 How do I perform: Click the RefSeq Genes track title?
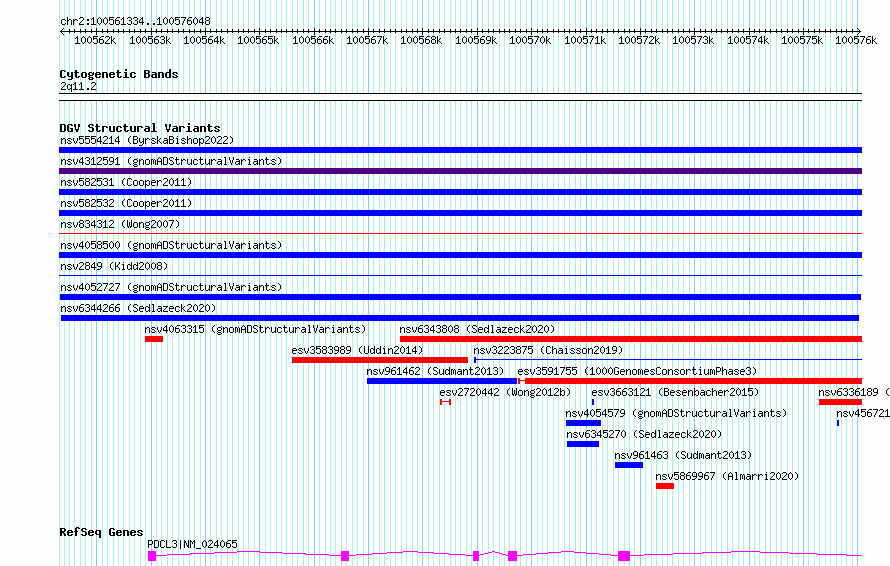pyautogui.click(x=101, y=532)
